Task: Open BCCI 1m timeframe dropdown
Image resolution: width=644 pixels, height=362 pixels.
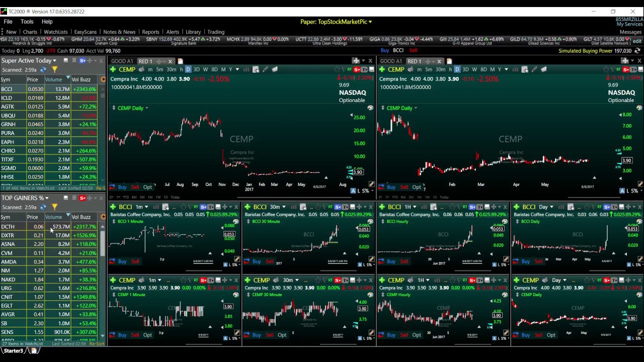Action: click(x=146, y=207)
